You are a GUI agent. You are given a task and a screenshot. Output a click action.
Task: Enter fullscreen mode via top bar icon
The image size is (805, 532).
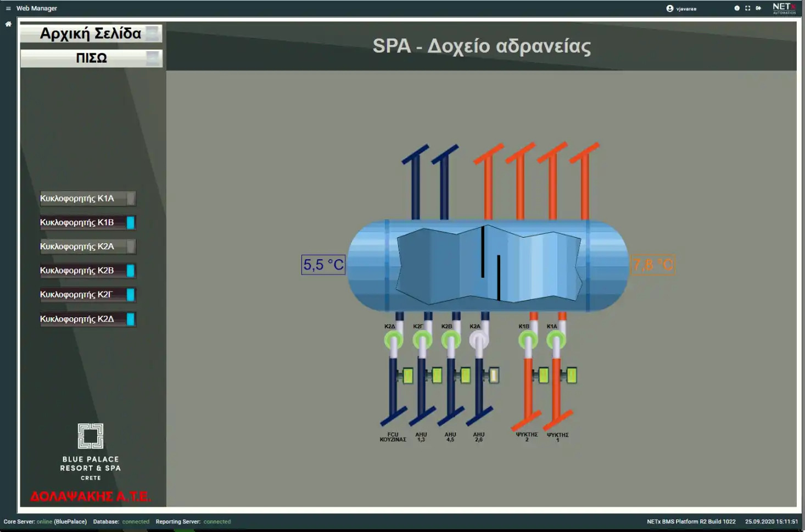click(x=747, y=8)
